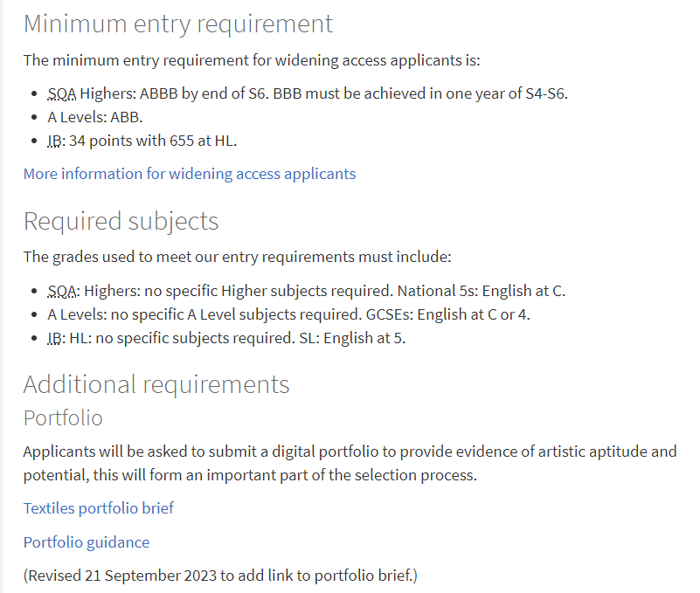The image size is (700, 593).
Task: Click the Additional requirements heading
Action: pos(156,384)
